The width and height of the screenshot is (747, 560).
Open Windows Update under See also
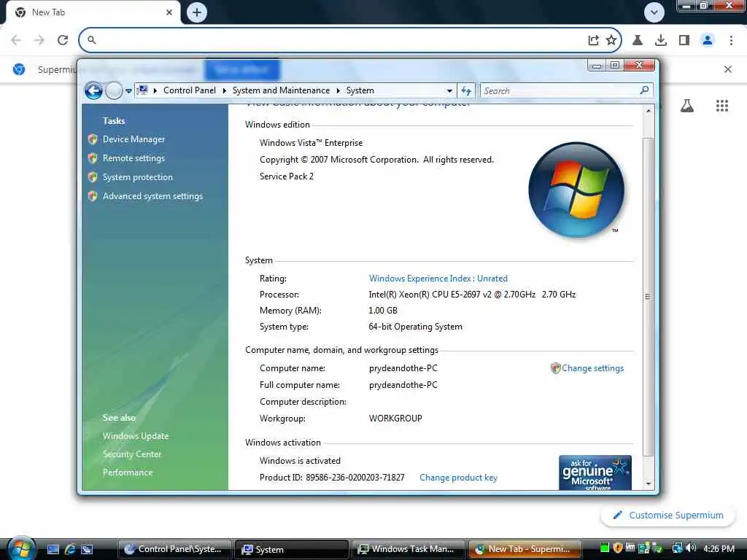[x=135, y=436]
